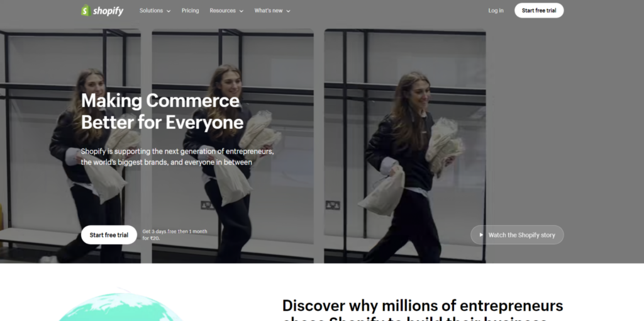644x321 pixels.
Task: Click the Making Commerce Better for Everyone headline
Action: tap(162, 111)
